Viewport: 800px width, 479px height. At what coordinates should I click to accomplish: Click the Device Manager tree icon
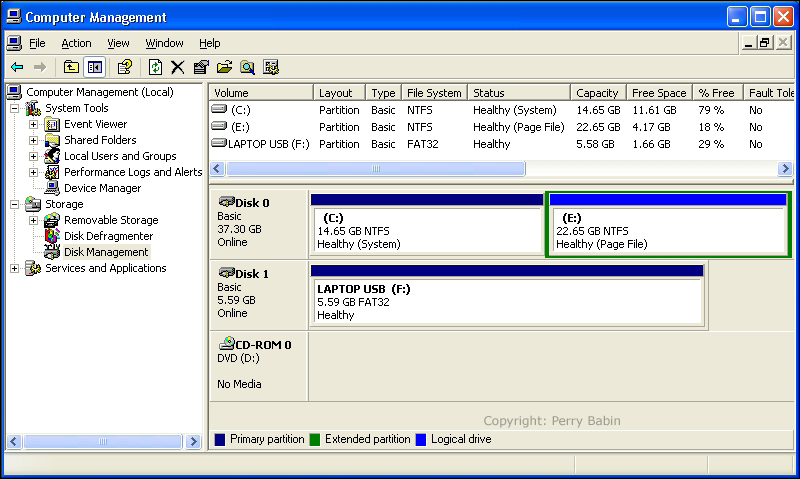(x=52, y=188)
